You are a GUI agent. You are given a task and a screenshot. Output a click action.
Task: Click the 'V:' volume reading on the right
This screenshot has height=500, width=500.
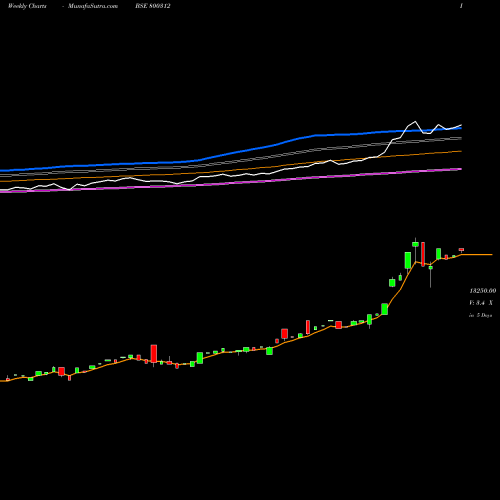(481, 303)
